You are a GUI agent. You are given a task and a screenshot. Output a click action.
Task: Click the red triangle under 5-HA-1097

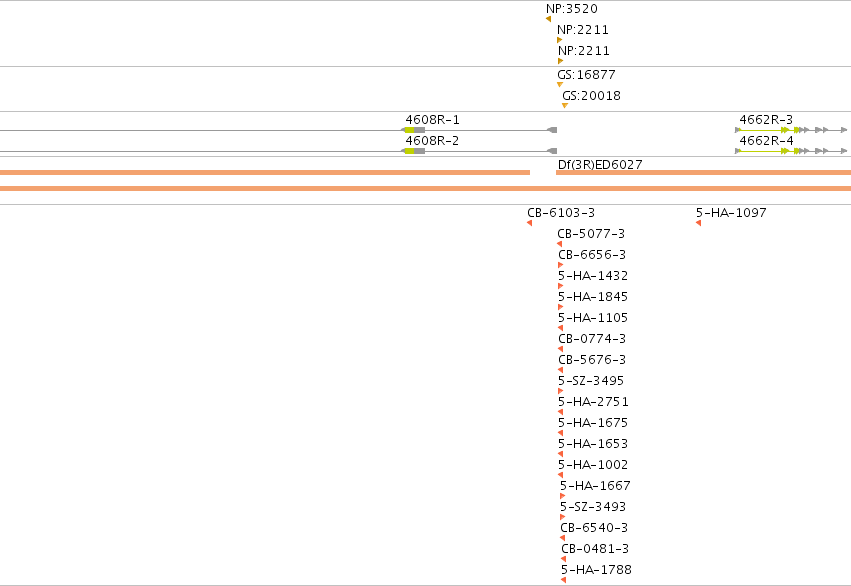[698, 223]
